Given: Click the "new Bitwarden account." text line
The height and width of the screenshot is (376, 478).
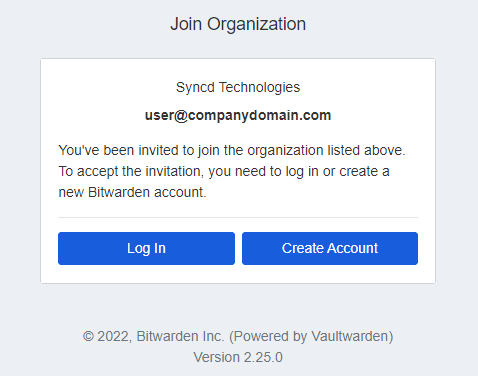Looking at the screenshot, I should point(132,192).
